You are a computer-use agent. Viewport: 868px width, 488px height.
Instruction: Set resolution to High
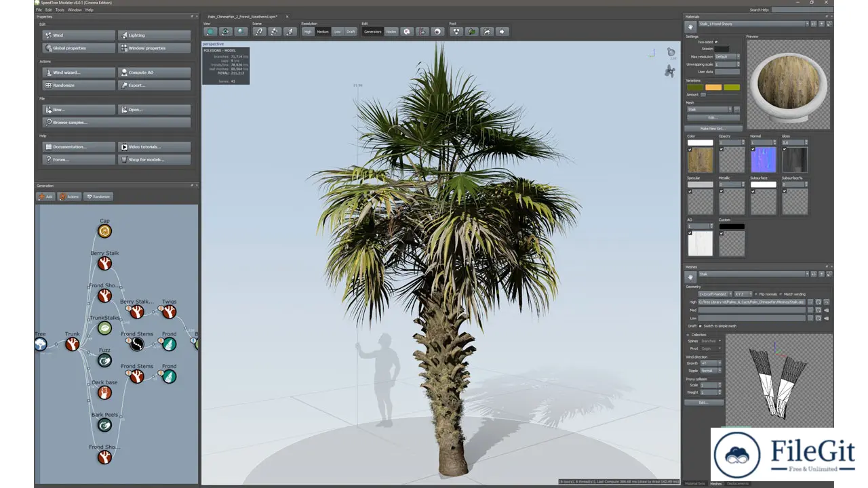[308, 32]
